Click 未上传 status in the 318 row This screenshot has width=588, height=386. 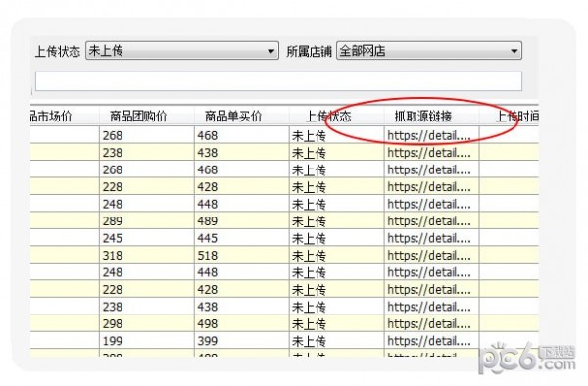[x=337, y=255]
